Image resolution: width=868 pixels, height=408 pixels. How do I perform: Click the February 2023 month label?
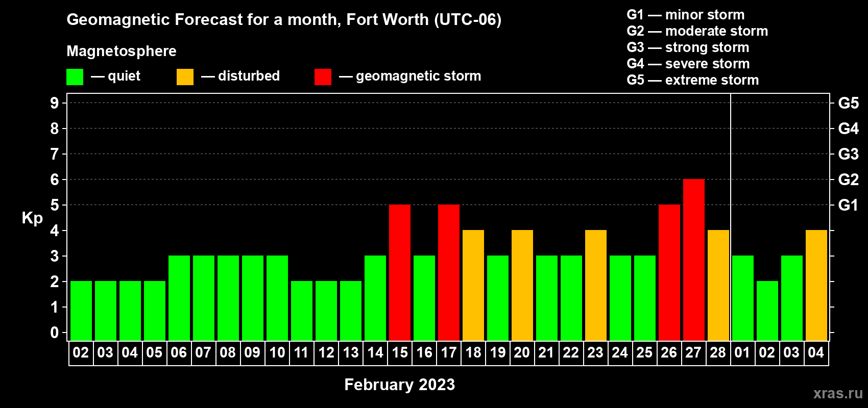pos(399,385)
